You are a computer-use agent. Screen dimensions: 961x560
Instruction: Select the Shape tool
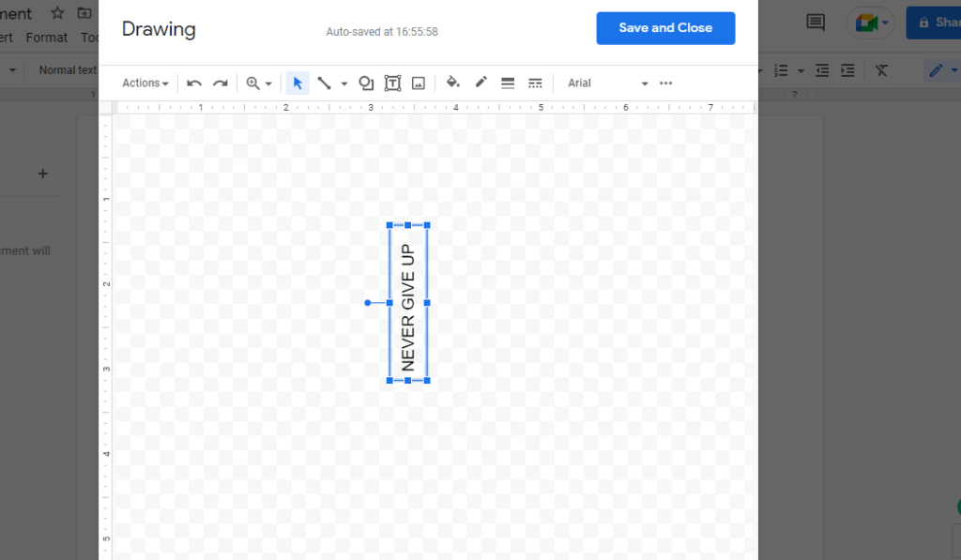(366, 83)
